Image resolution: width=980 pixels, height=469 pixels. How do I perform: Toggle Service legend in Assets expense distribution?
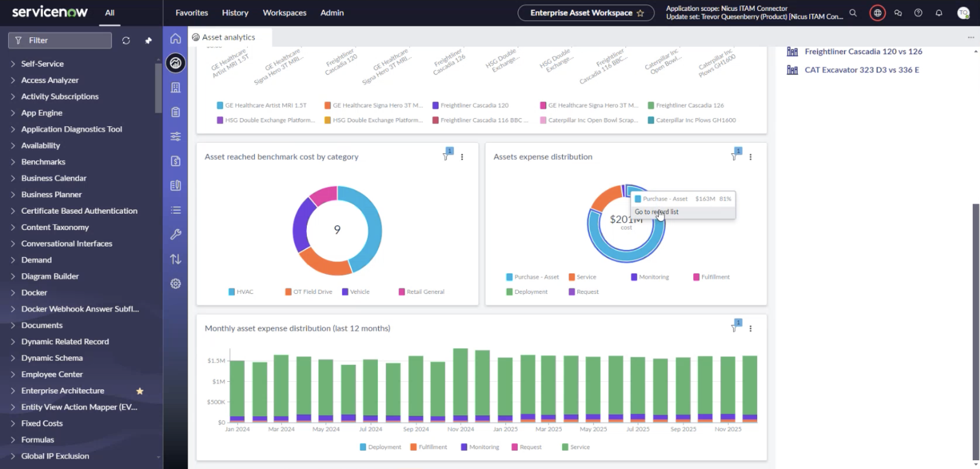[x=583, y=277]
